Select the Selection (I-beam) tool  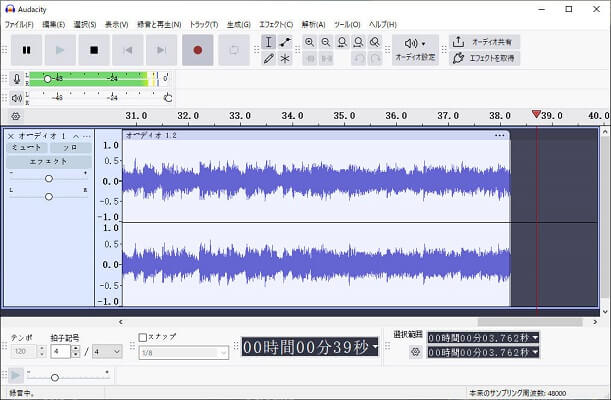pyautogui.click(x=268, y=42)
